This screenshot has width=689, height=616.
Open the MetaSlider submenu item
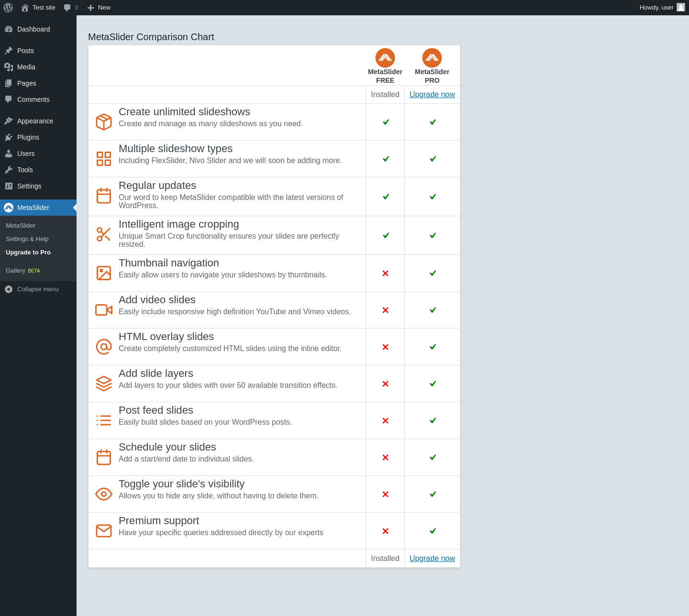21,226
